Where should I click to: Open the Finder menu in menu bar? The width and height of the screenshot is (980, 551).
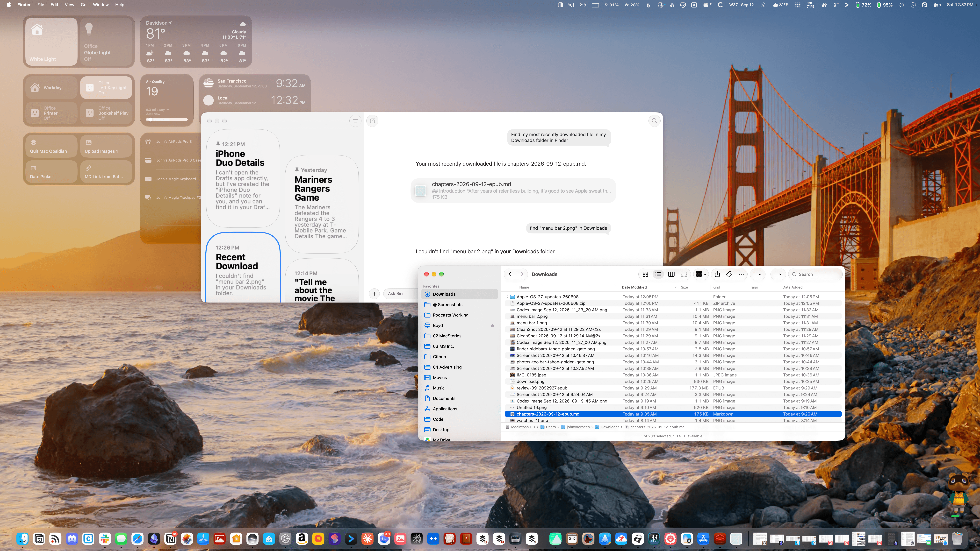[24, 5]
